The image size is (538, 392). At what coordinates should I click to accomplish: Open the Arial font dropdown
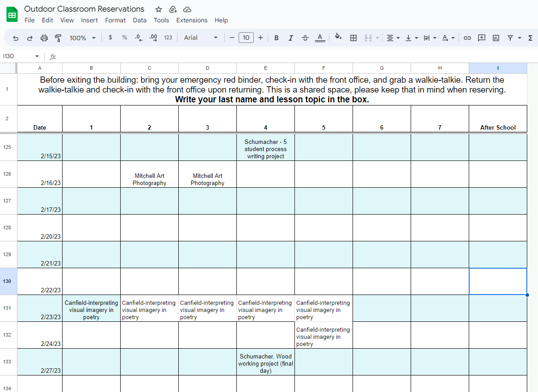[201, 38]
